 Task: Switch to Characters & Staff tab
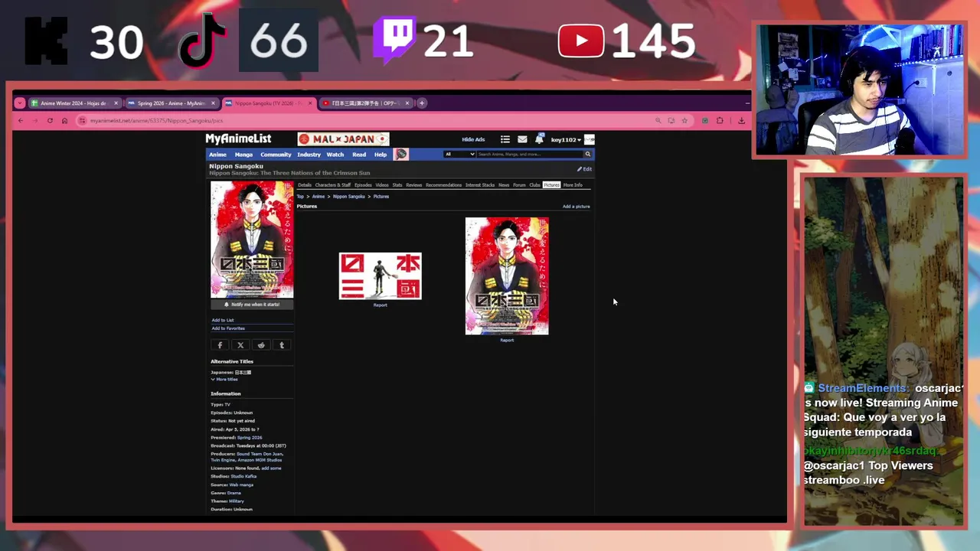(x=333, y=185)
